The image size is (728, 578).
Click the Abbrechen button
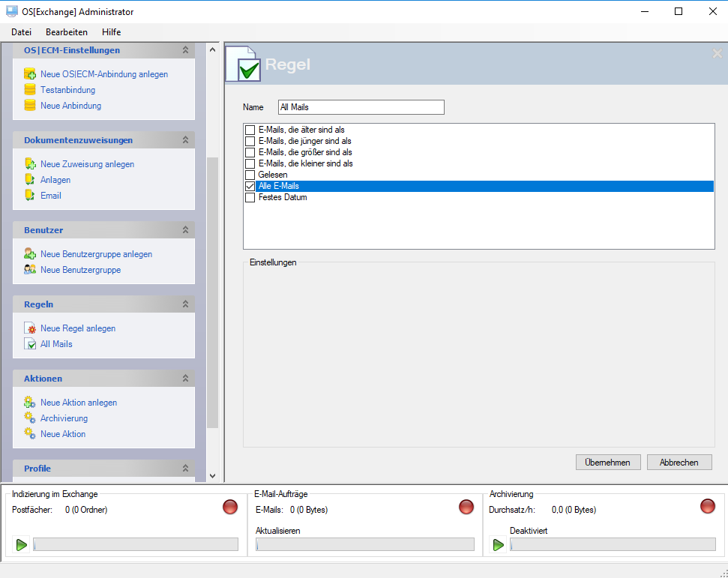coord(679,463)
